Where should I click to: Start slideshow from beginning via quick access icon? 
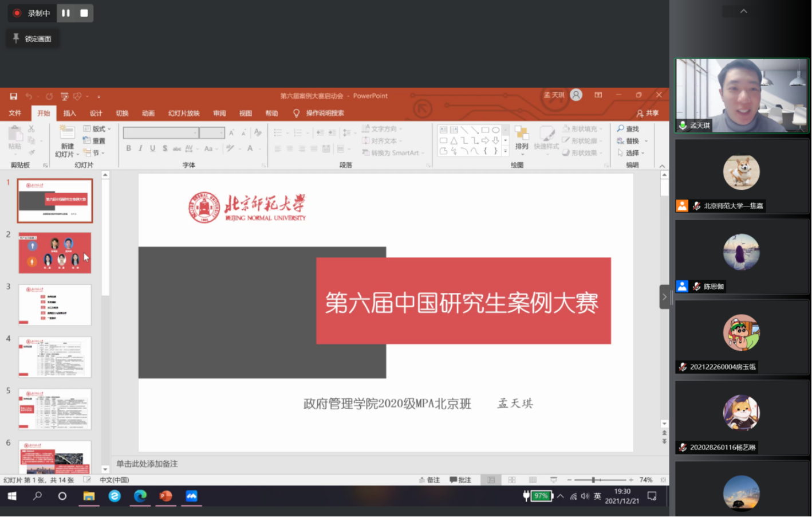point(64,96)
